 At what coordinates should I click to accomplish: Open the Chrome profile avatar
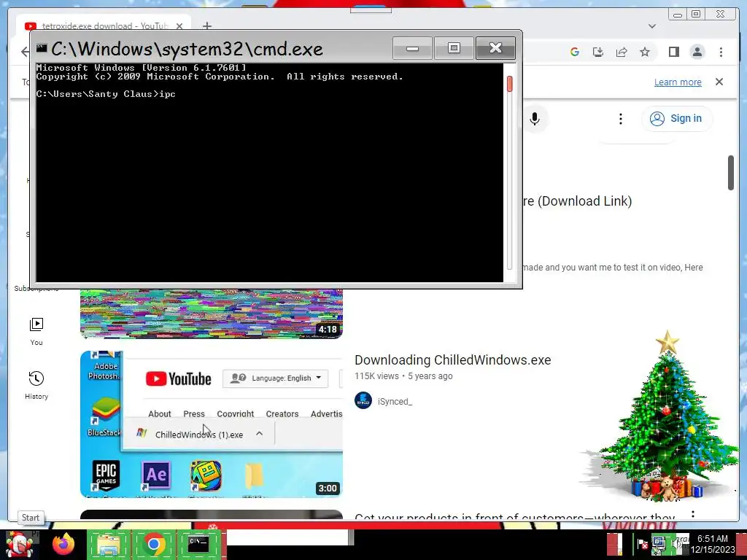[697, 52]
